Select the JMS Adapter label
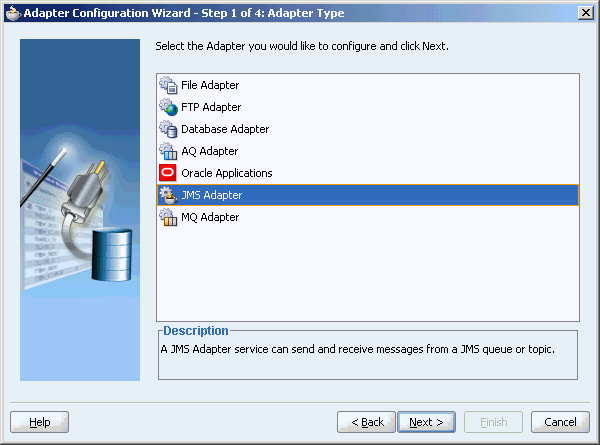 [212, 195]
